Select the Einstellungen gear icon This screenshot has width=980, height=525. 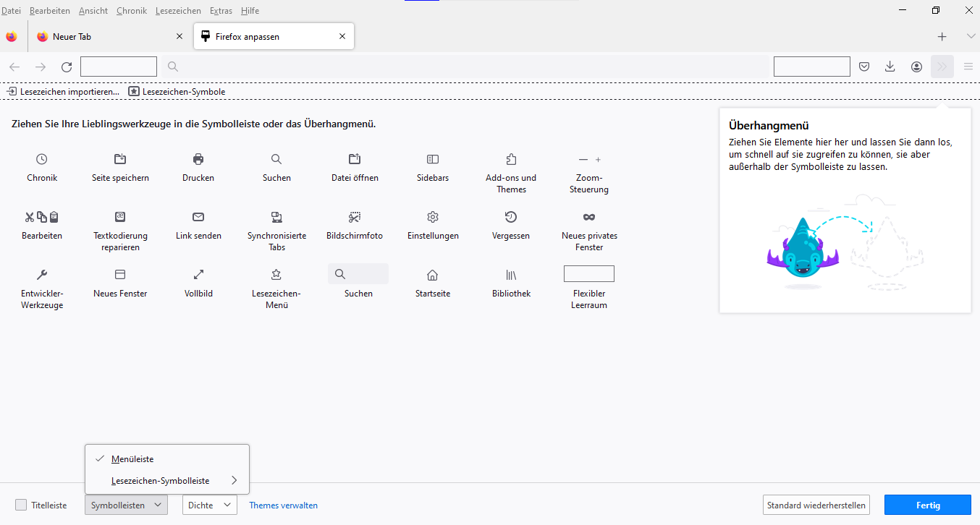(x=433, y=217)
